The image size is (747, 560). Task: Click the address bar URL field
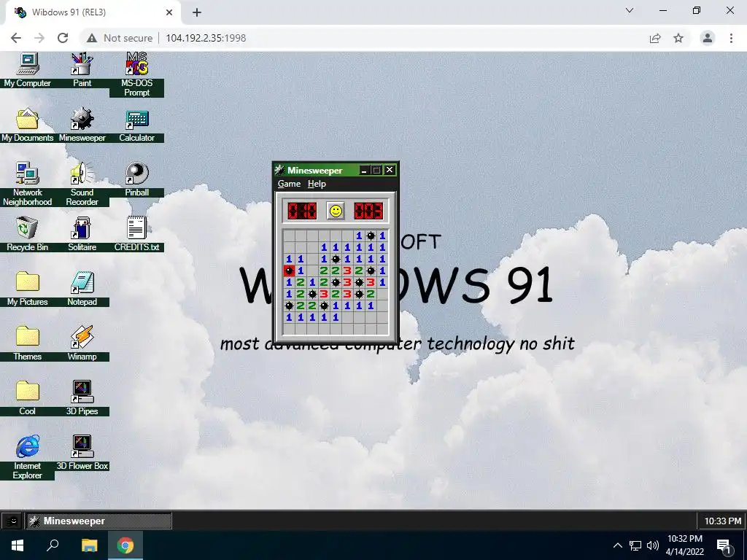tap(206, 38)
